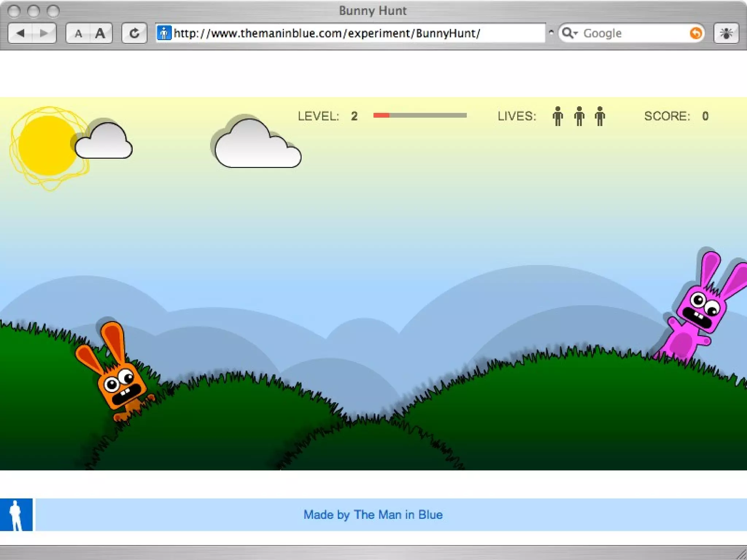
Task: Click the orange snapback arrow in search
Action: pos(696,33)
